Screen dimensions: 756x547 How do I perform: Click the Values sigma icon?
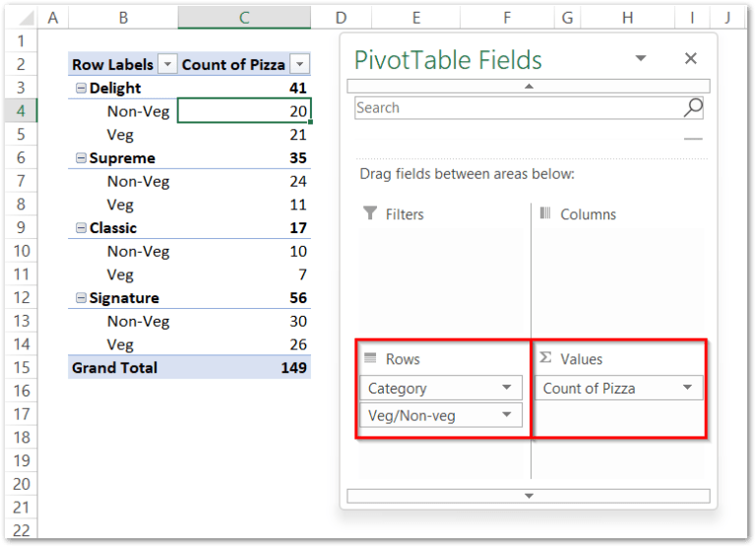click(544, 357)
